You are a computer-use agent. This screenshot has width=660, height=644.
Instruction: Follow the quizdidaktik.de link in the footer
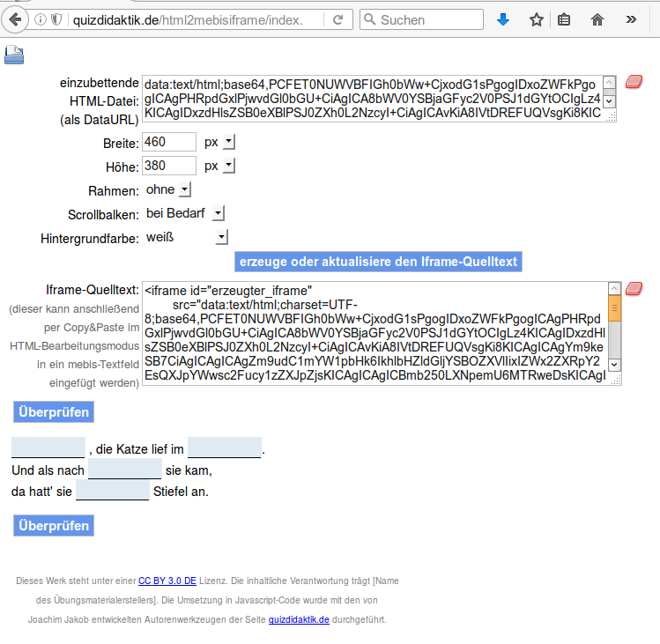[299, 619]
